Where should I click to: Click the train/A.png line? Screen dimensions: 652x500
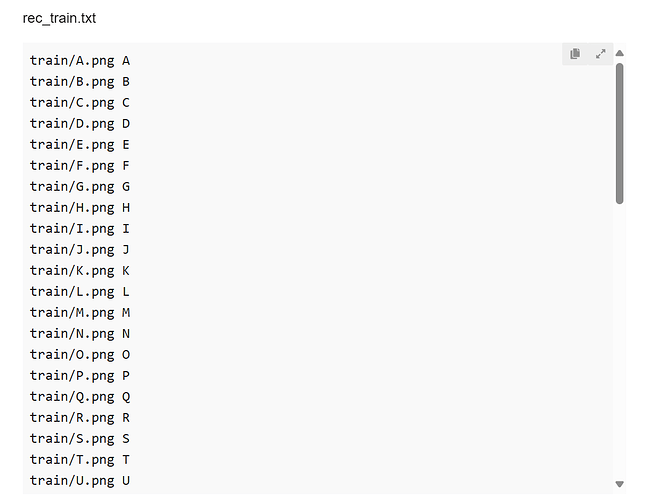80,61
